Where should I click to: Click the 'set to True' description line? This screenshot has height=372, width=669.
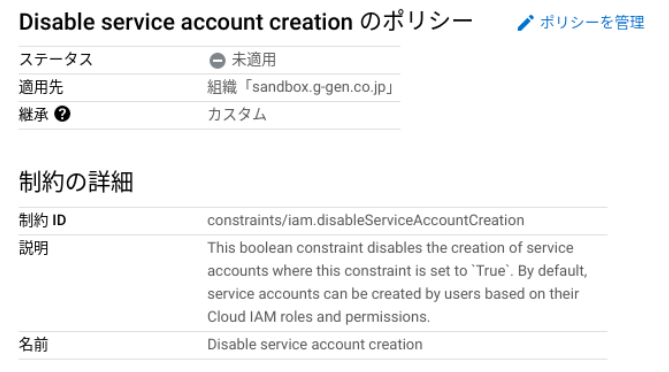pyautogui.click(x=397, y=270)
